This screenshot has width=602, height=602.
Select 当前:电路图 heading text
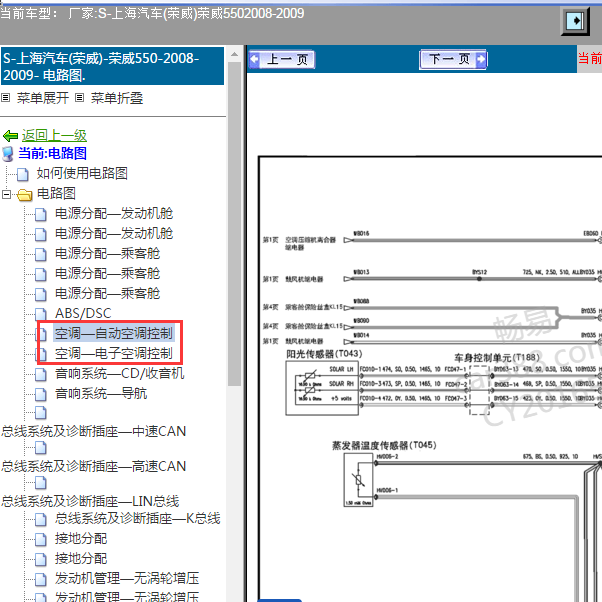point(53,153)
